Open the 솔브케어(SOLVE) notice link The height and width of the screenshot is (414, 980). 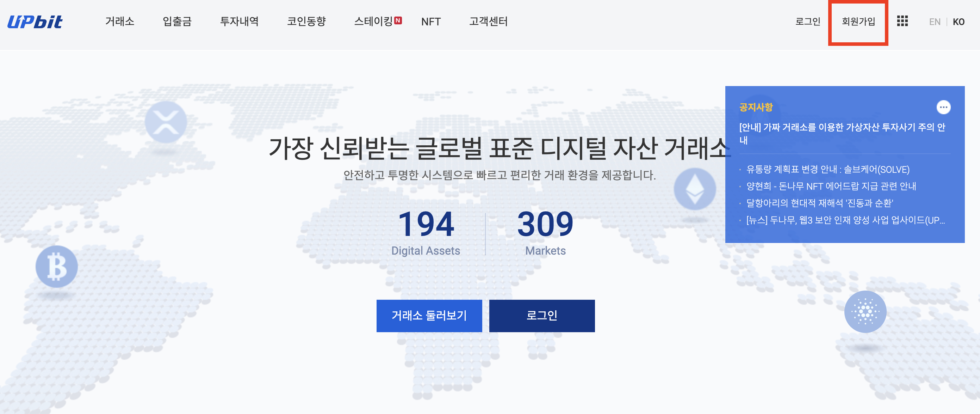(828, 170)
